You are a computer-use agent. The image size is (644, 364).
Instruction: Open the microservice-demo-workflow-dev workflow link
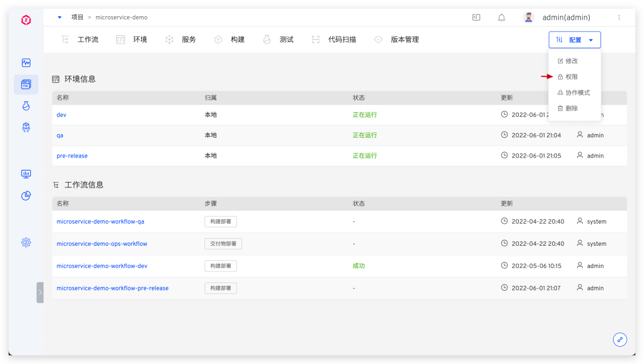[102, 266]
